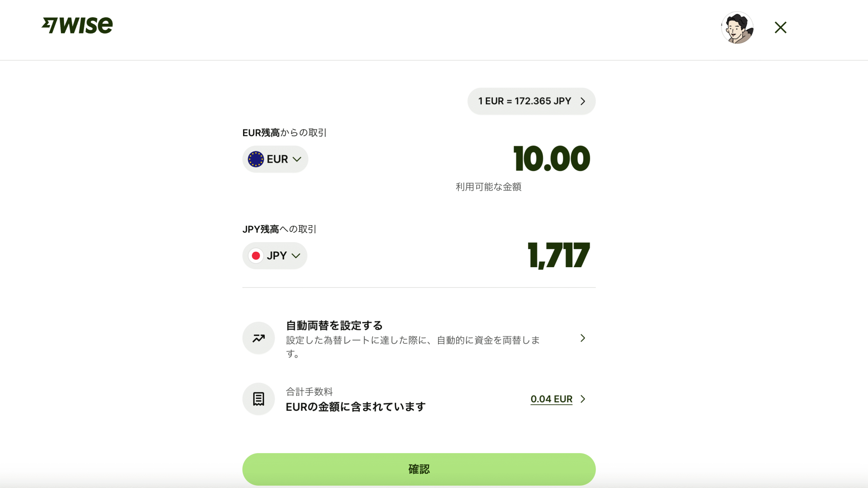Open the EUR currency dropdown
The width and height of the screenshot is (868, 488).
(x=275, y=159)
